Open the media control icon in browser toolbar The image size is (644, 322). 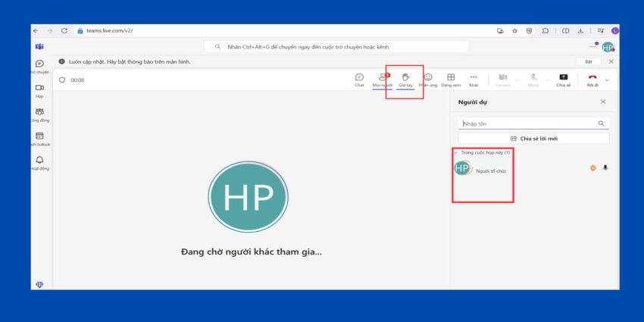601,31
